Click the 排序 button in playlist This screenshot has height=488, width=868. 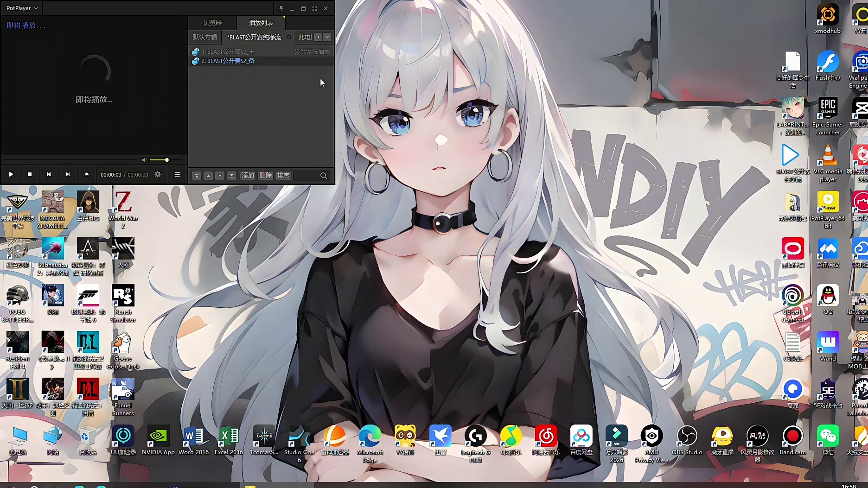pyautogui.click(x=283, y=176)
